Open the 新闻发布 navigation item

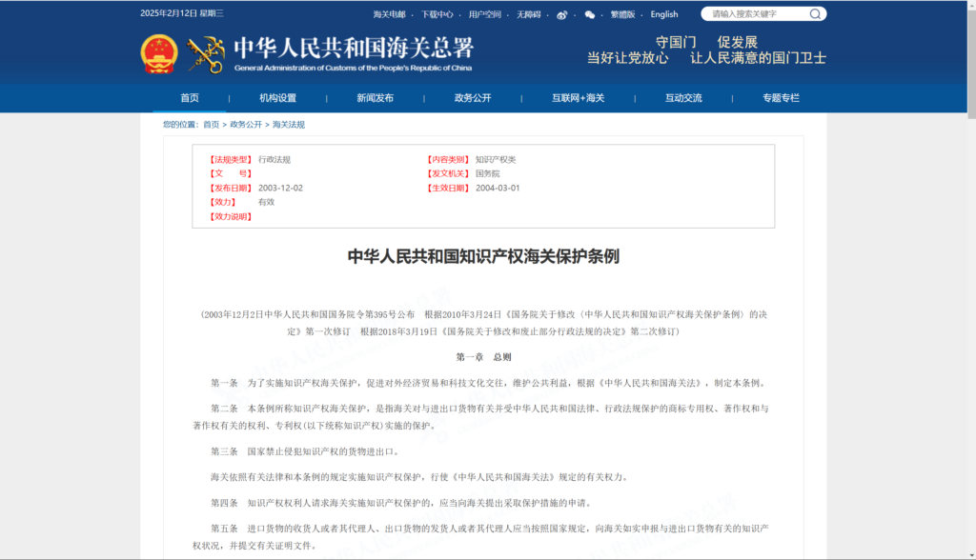tap(375, 98)
